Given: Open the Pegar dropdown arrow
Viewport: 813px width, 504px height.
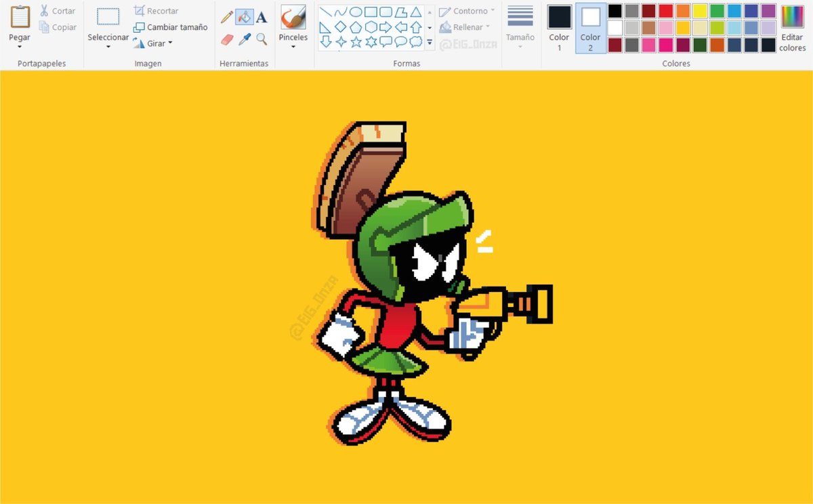Looking at the screenshot, I should (x=20, y=47).
